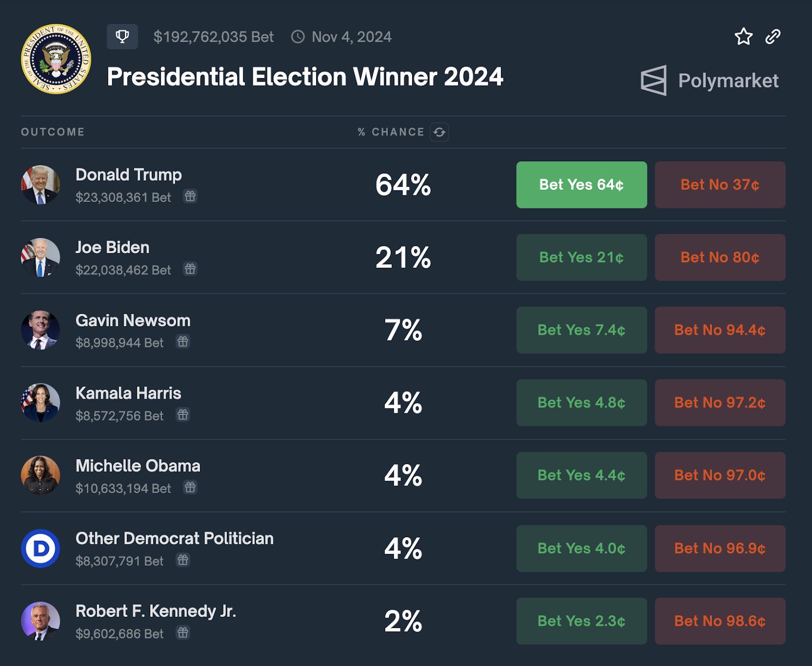Click gift icon under Michelle Obama
The width and height of the screenshot is (812, 666).
tap(190, 487)
